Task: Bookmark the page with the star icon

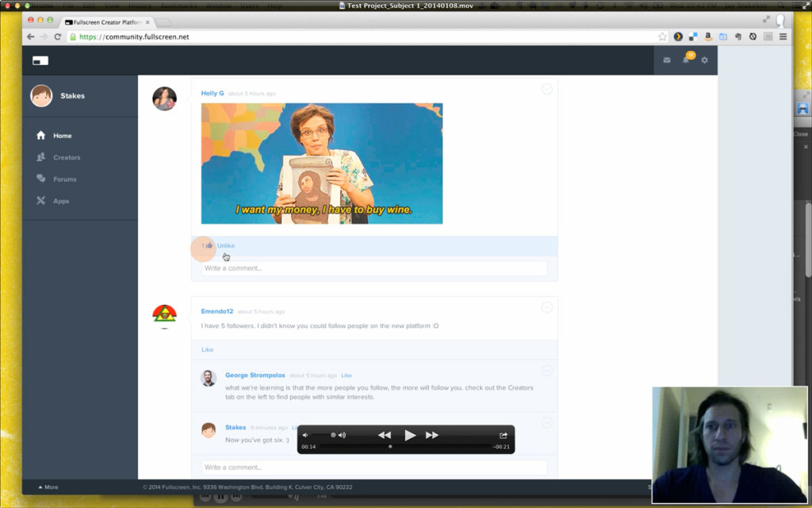Action: tap(662, 37)
